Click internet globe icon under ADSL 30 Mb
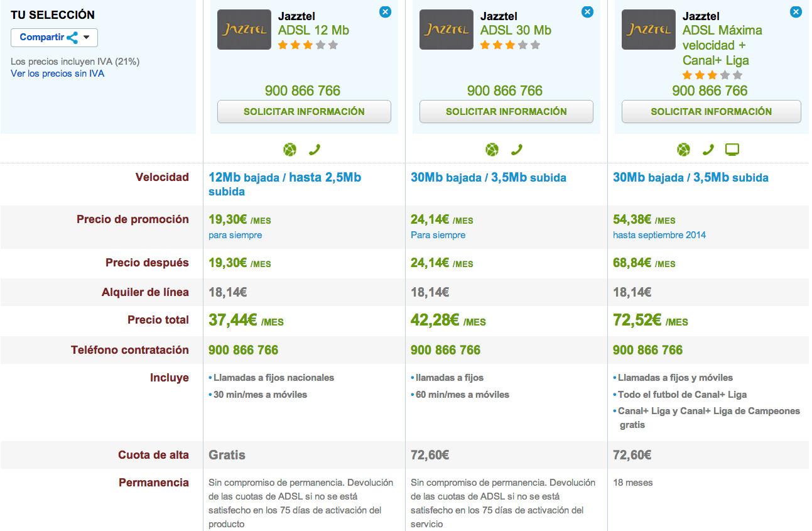The width and height of the screenshot is (812, 531). click(x=492, y=150)
